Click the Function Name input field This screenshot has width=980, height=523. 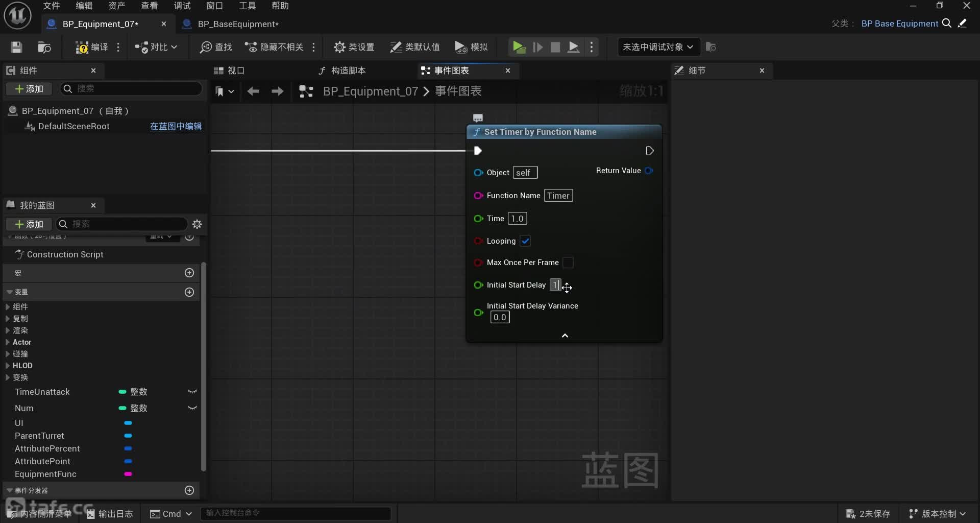pos(558,196)
